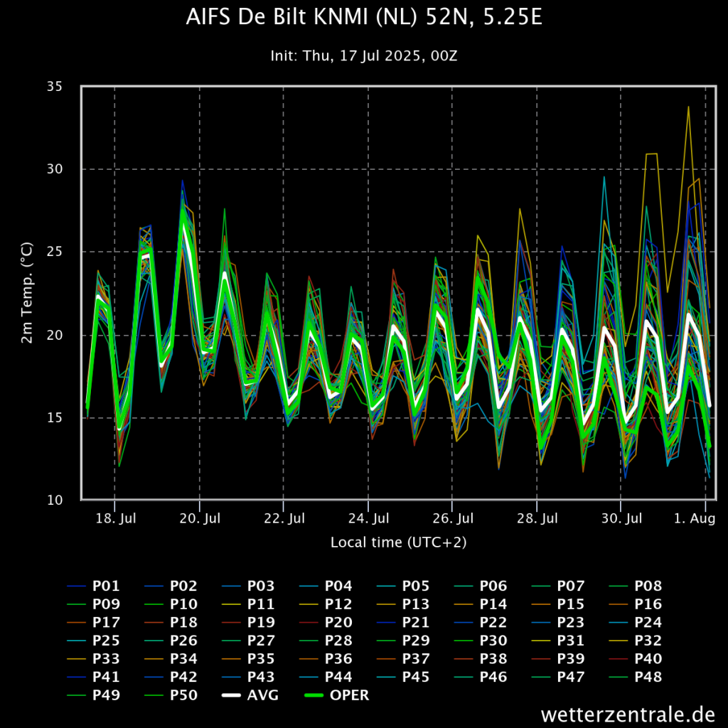Screen dimensions: 728x728
Task: Toggle the P02 series legend entry
Action: click(171, 586)
